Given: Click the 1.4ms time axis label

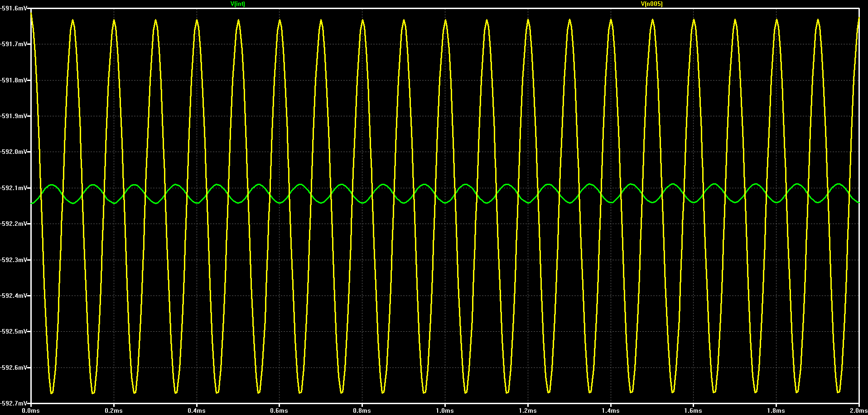Looking at the screenshot, I should click(611, 411).
